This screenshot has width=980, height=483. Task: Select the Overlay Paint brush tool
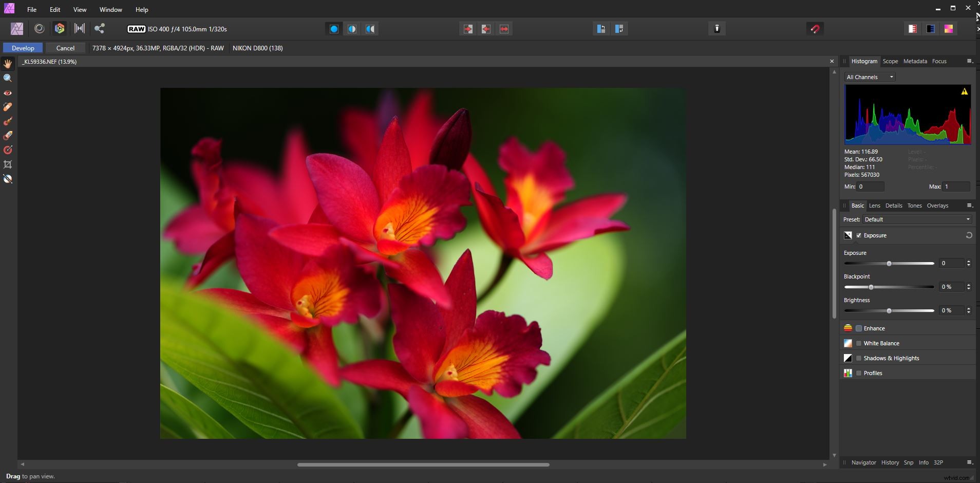[8, 122]
